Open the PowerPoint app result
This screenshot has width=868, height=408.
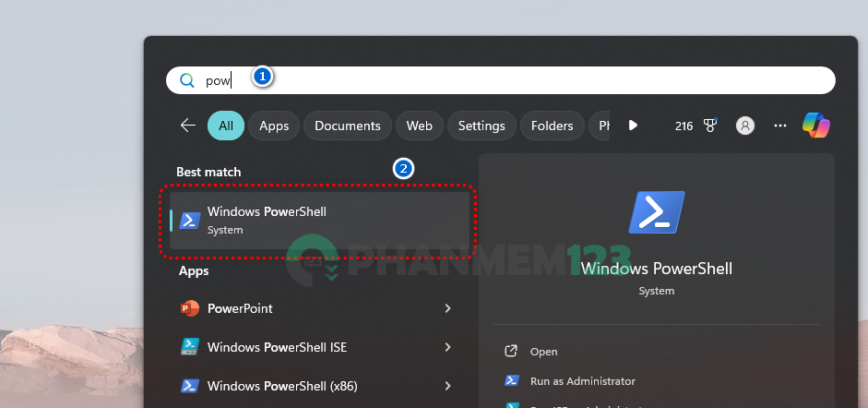coord(312,308)
